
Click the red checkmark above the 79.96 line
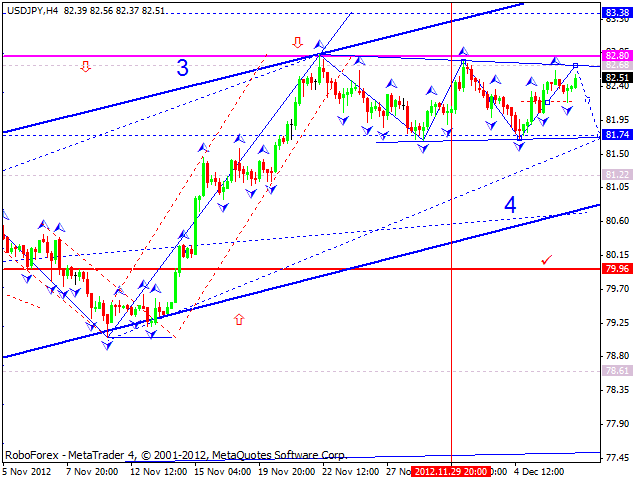pyautogui.click(x=546, y=259)
